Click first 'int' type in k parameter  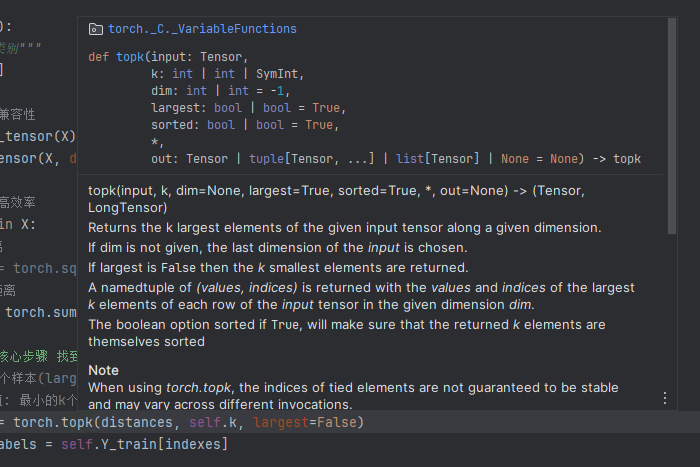click(182, 74)
